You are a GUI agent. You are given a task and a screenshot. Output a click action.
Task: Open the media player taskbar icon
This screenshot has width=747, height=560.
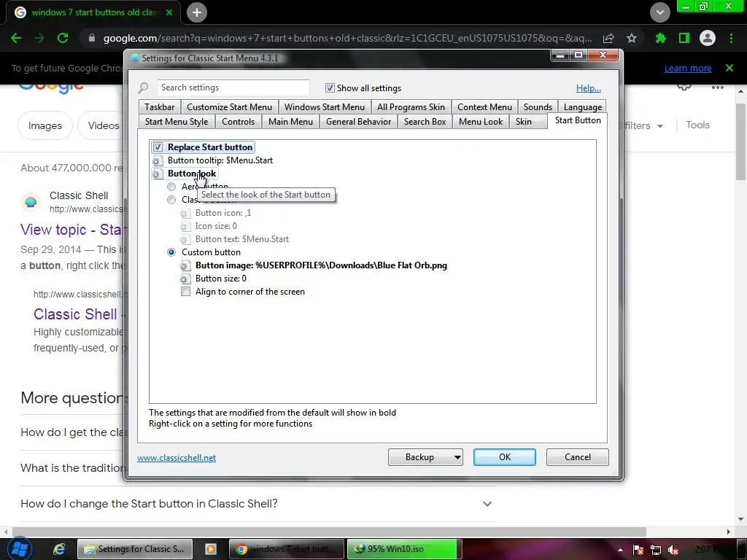(x=211, y=549)
